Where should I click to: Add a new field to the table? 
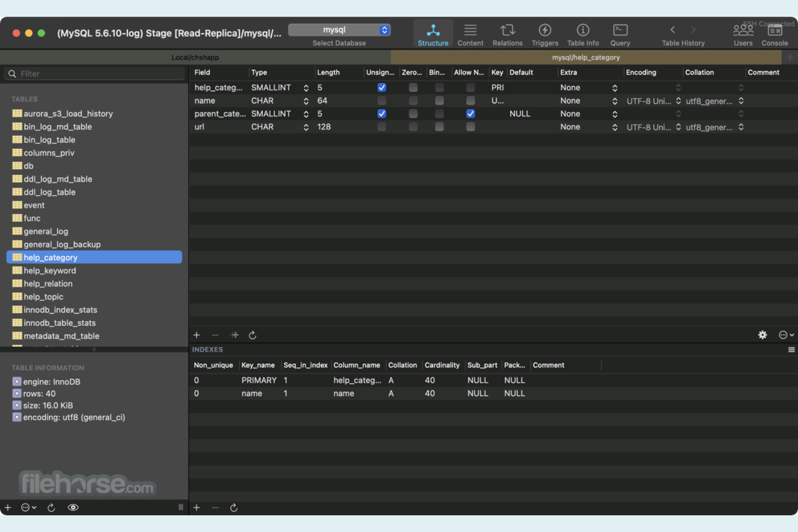[197, 335]
